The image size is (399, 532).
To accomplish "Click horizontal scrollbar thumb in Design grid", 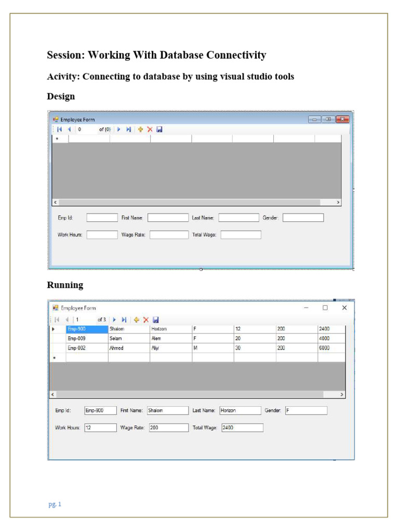I will pos(189,202).
